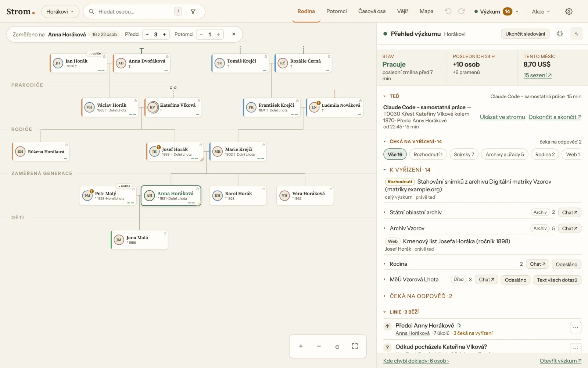Zoom out the tree with minus button

point(319,346)
